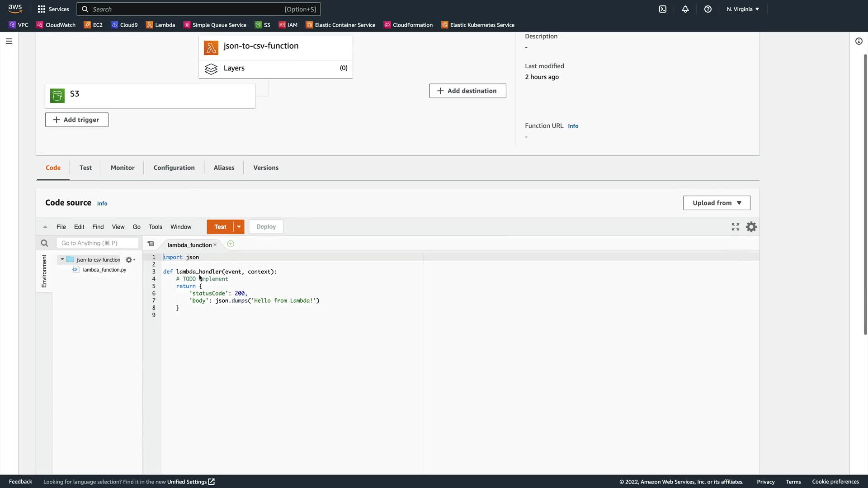
Task: Open the editor settings gear
Action: click(751, 227)
